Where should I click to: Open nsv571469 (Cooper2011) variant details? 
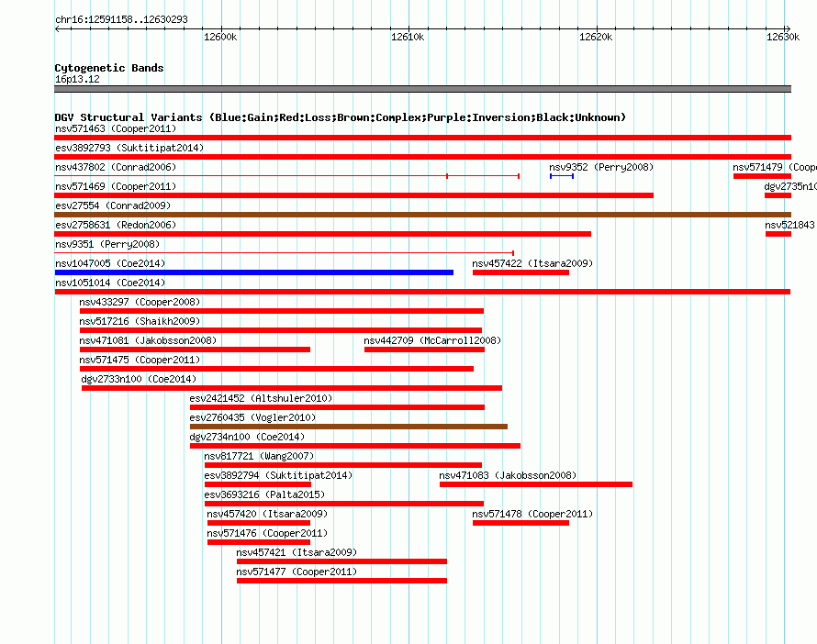(116, 186)
